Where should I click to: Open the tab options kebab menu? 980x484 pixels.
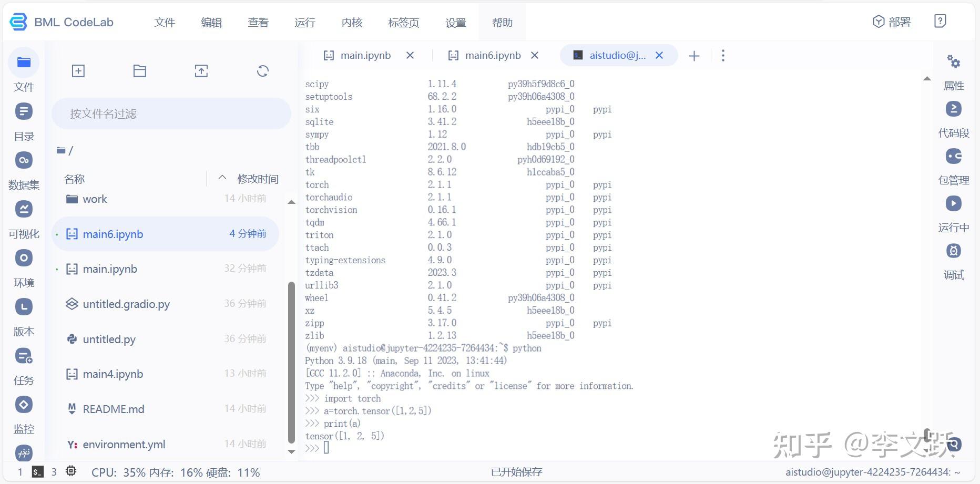723,55
